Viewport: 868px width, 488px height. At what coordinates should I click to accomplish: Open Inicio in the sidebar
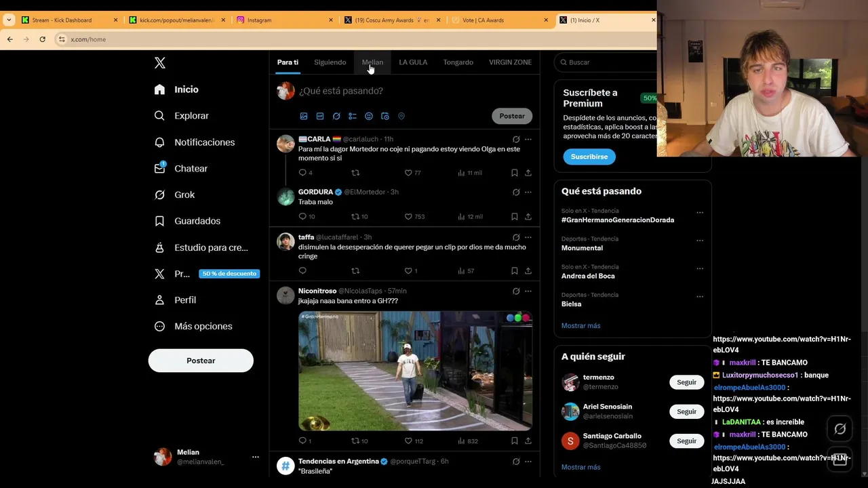(176, 89)
